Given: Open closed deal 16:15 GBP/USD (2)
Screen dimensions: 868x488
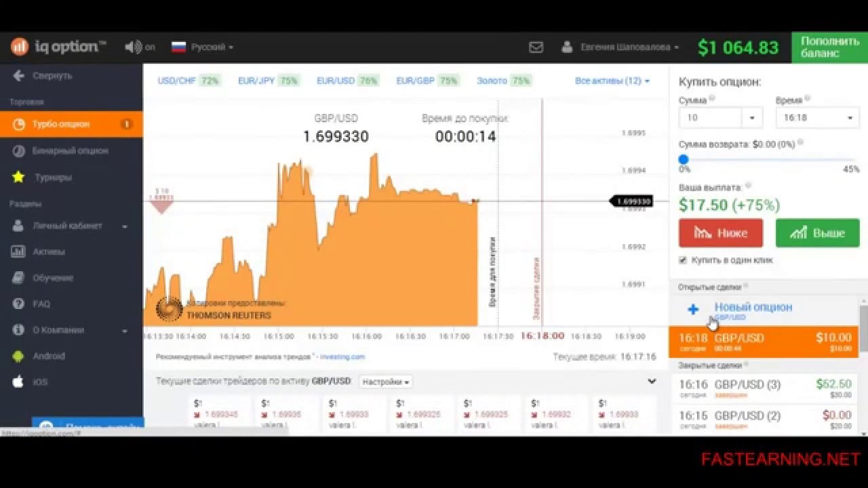Looking at the screenshot, I should point(764,420).
